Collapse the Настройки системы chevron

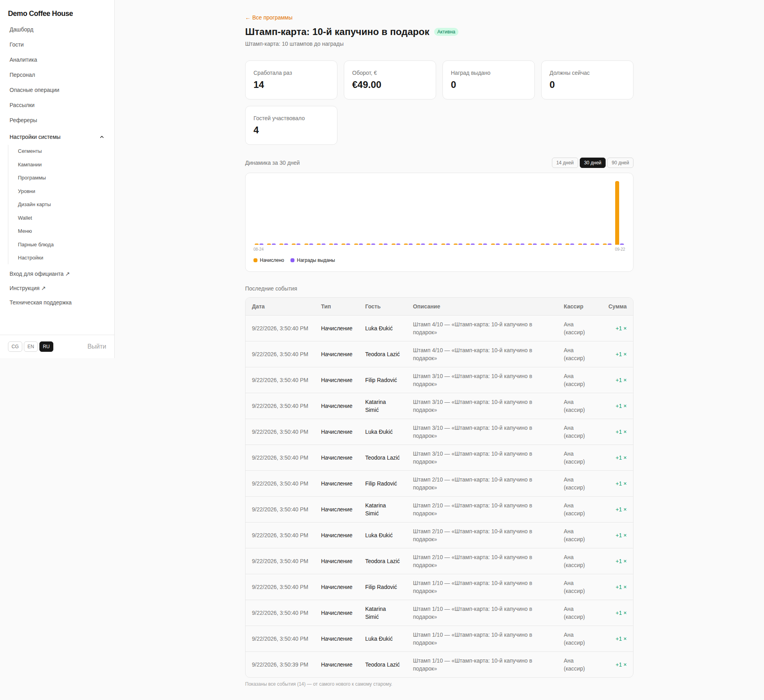(102, 137)
